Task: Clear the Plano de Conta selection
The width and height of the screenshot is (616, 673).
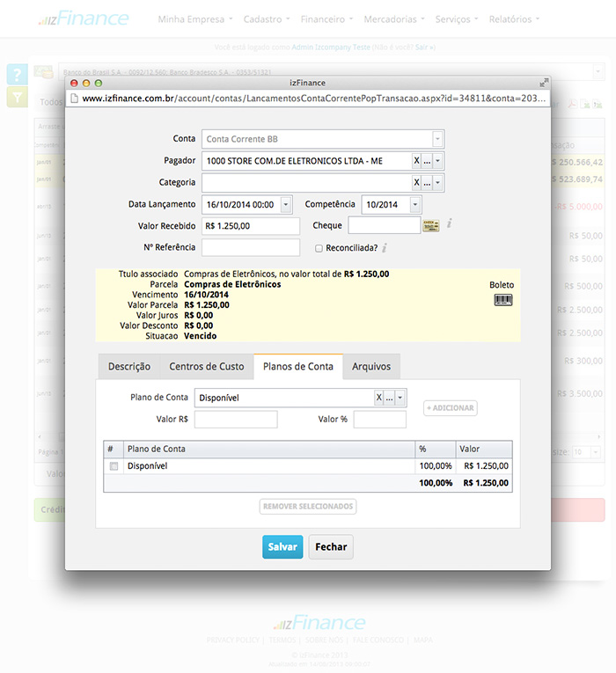Action: click(379, 398)
